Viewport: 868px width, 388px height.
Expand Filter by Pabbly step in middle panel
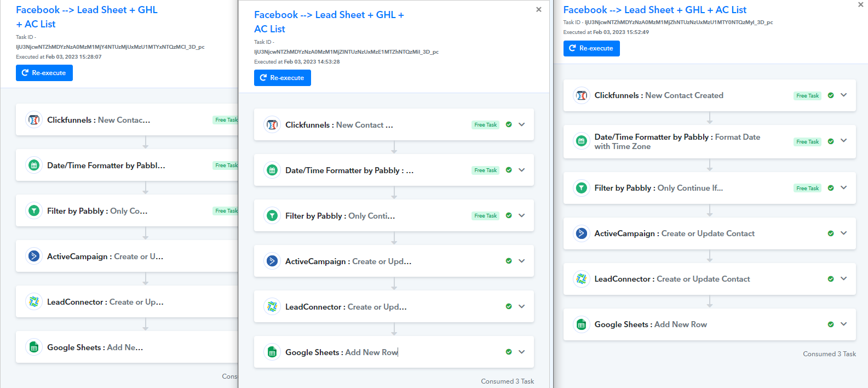pos(522,215)
